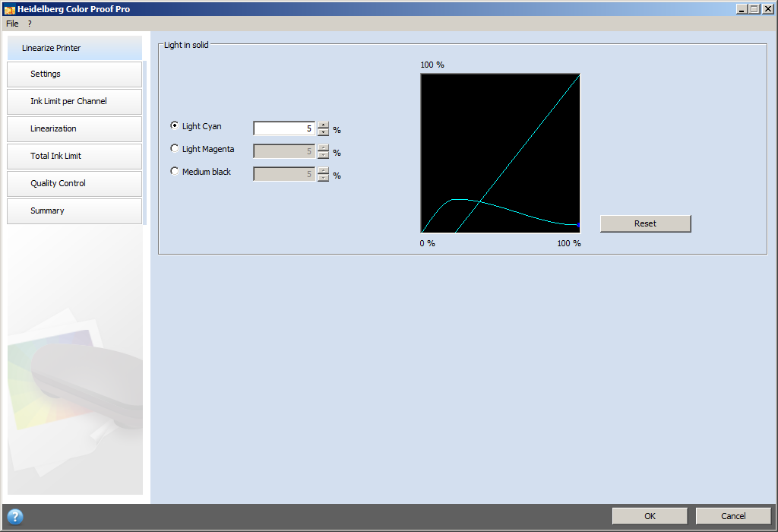Click the Heidelberg Color Proof Pro title icon

point(9,9)
